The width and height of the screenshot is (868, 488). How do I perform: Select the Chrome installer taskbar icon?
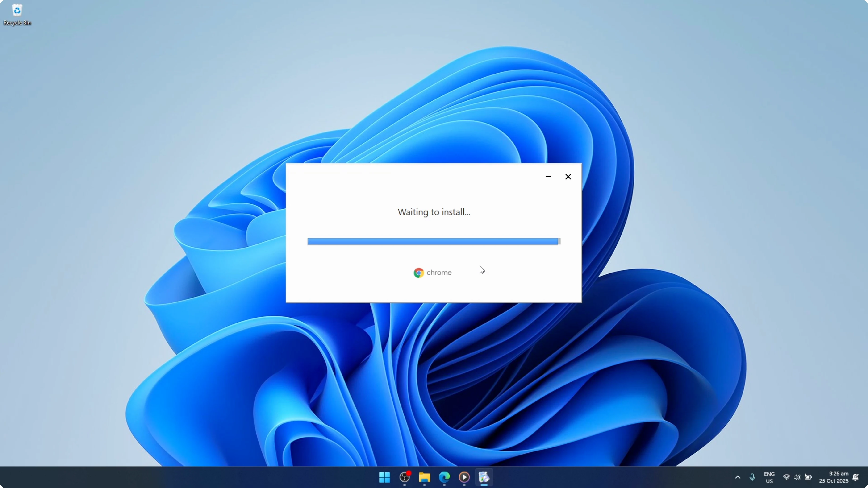tap(484, 477)
